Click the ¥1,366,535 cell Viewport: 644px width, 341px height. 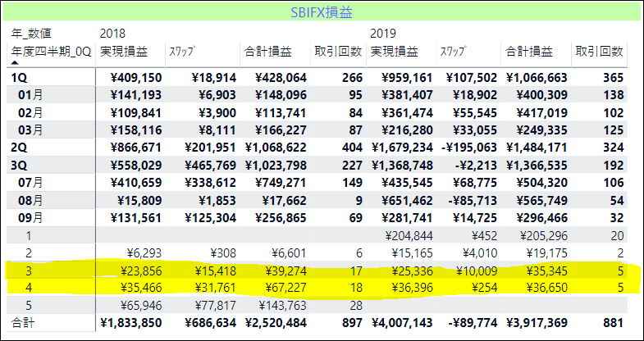pos(537,165)
